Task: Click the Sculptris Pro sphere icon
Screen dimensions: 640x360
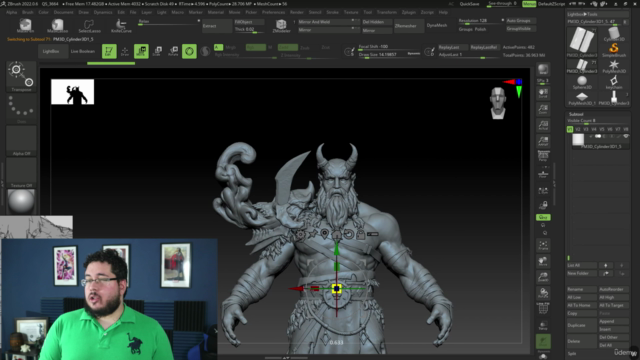Action: point(205,51)
